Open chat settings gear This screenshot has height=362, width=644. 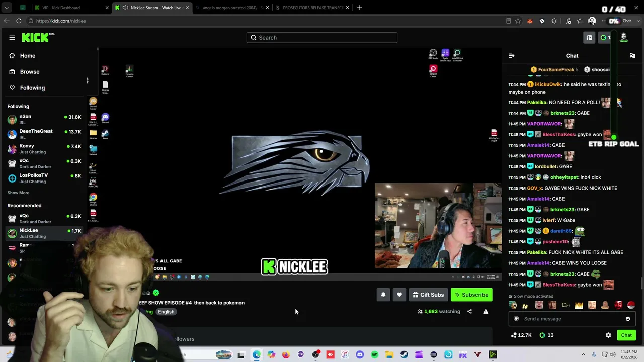[x=608, y=335]
